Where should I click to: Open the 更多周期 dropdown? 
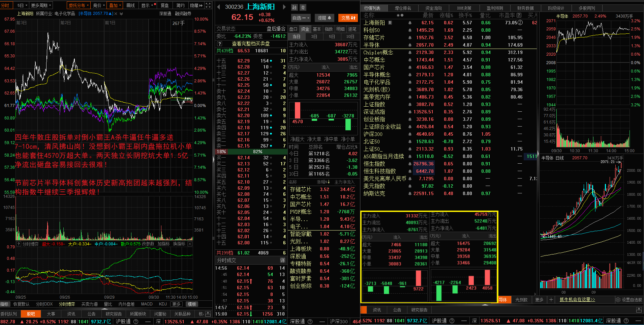click(x=41, y=5)
